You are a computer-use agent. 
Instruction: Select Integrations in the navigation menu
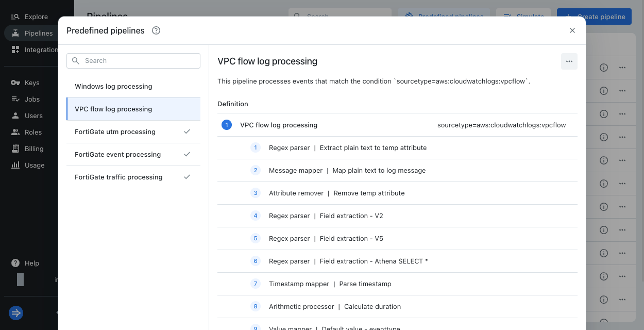[x=15, y=49]
